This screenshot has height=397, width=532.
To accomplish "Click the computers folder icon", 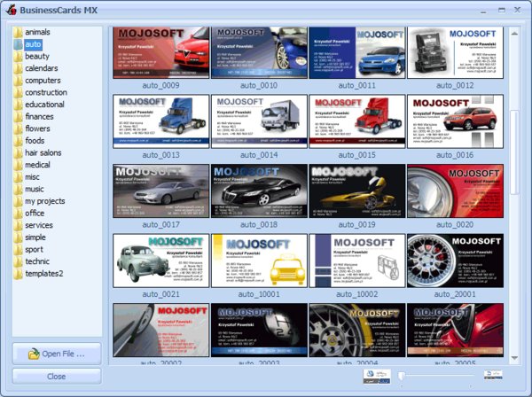I will coord(18,80).
